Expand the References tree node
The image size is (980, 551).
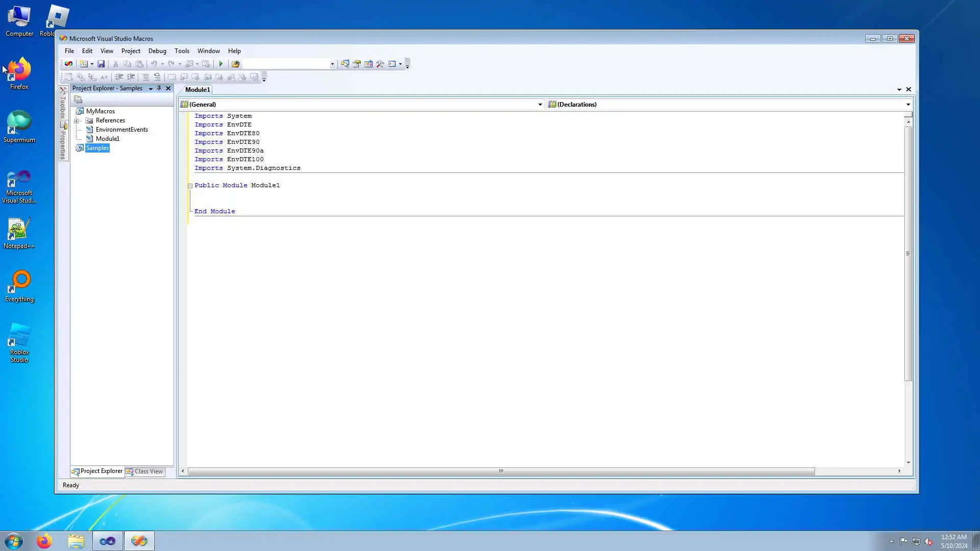point(77,120)
